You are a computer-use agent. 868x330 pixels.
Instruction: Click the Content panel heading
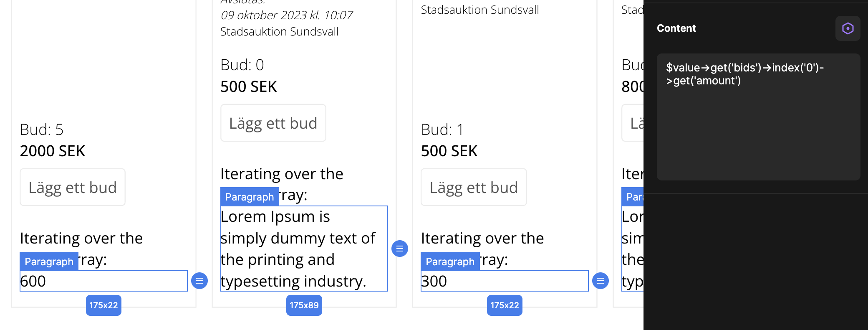point(676,28)
